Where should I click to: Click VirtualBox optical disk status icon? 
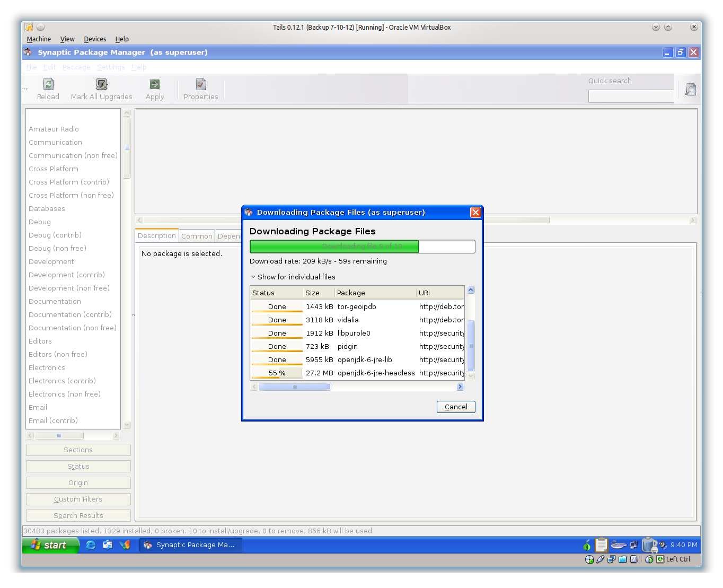pyautogui.click(x=589, y=559)
